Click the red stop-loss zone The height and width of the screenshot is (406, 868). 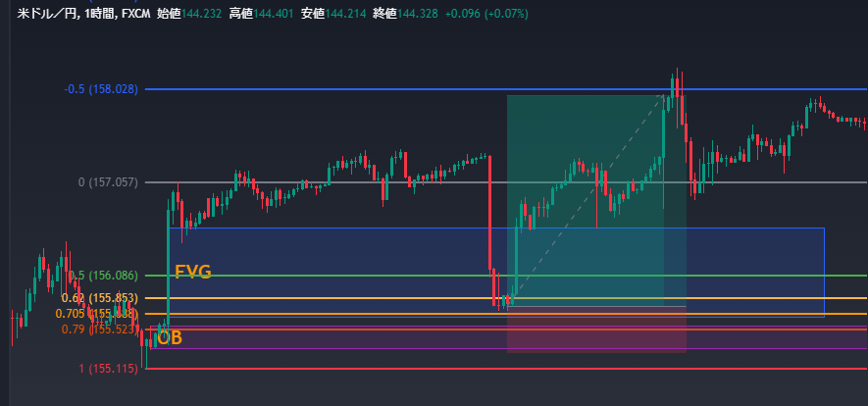click(x=596, y=335)
